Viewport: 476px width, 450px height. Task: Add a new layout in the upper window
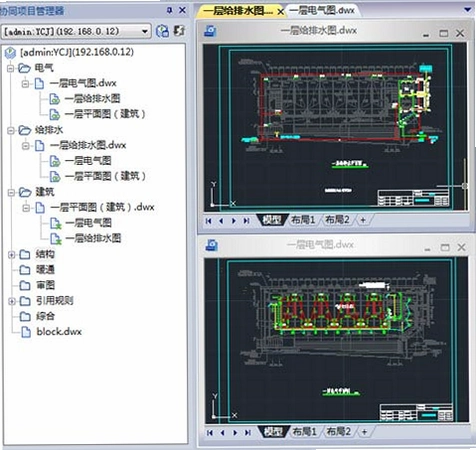tap(363, 220)
